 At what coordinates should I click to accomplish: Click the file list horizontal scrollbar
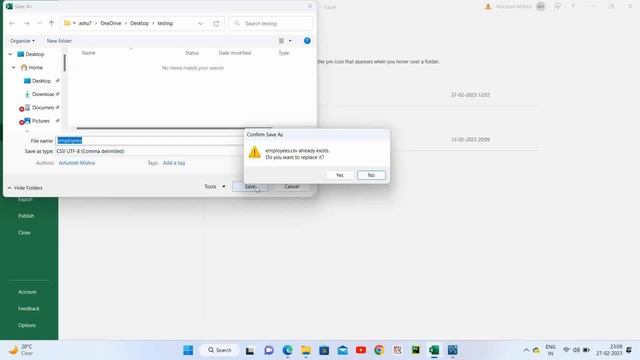coord(174,128)
